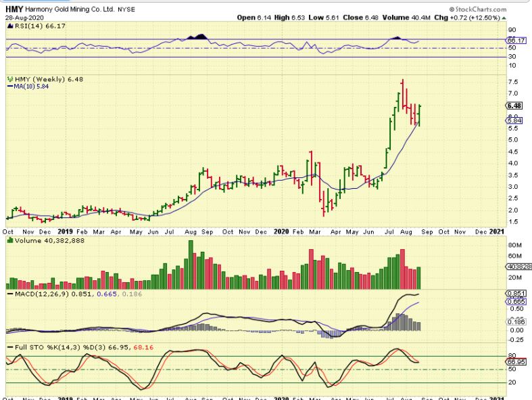
Task: Click the RSI(14) 66.17 legend label
Action: (x=39, y=26)
